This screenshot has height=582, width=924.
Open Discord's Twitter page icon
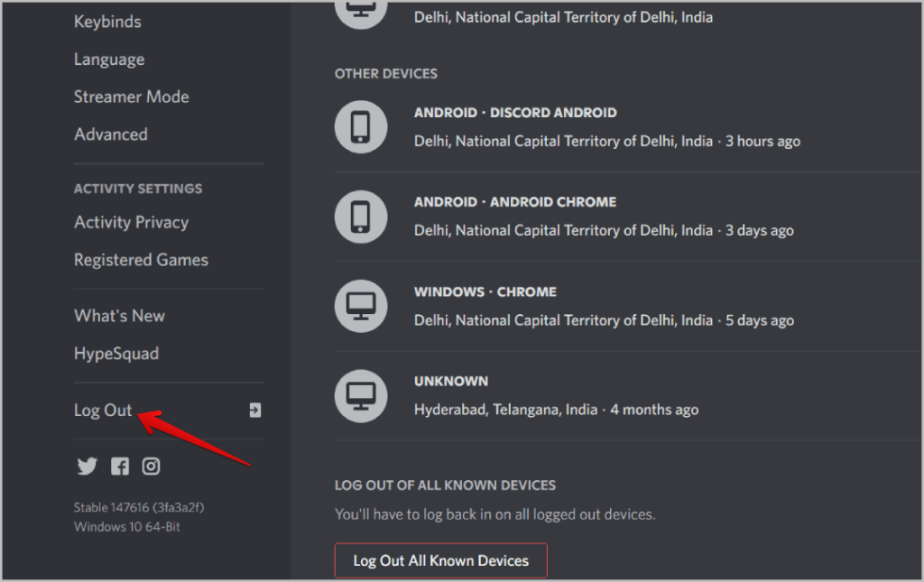click(87, 467)
